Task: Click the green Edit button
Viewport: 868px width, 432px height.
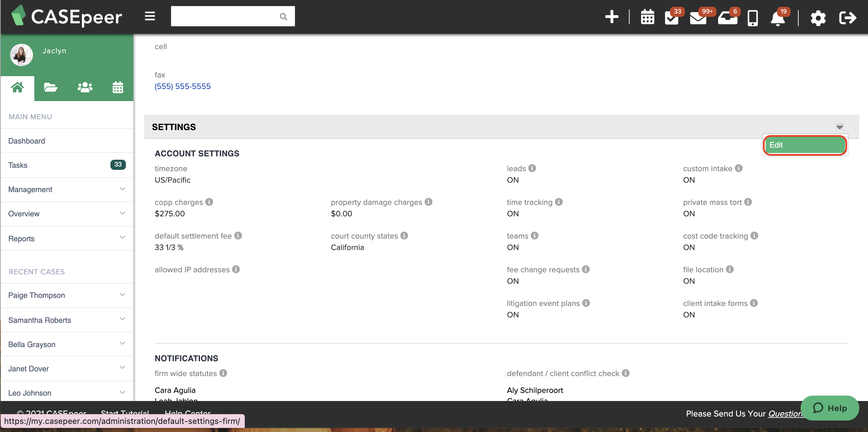Action: tap(805, 145)
